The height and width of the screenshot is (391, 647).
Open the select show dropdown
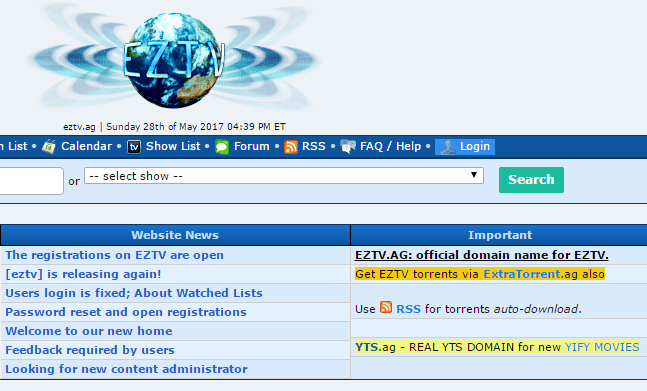click(x=284, y=176)
